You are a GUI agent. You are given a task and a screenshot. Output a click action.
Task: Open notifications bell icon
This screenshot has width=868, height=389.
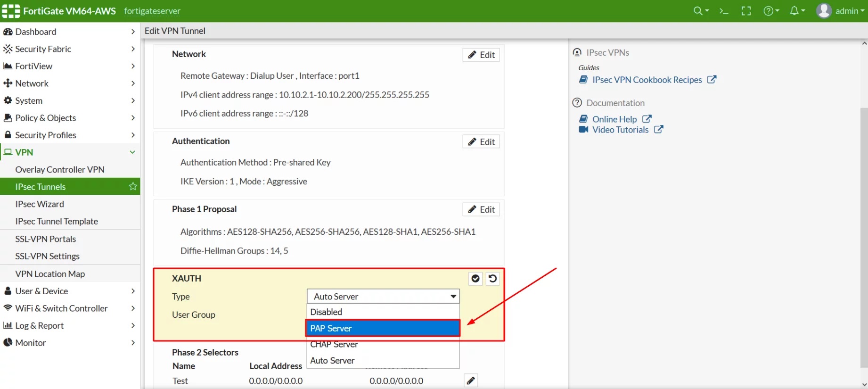coord(797,11)
